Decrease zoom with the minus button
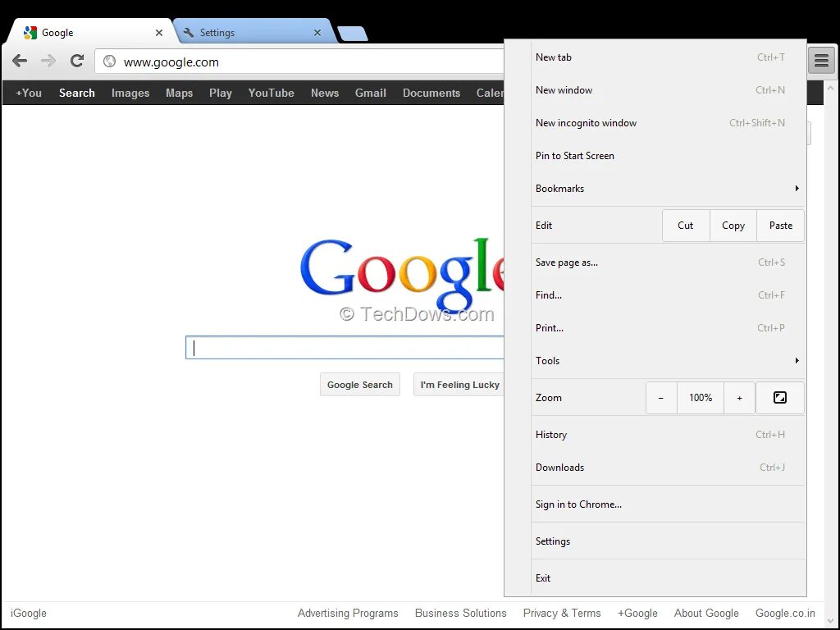This screenshot has width=840, height=630. tap(661, 398)
